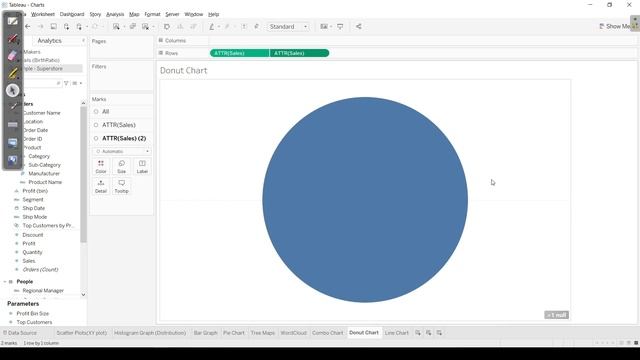Select the arrow pointer annotation tool
Image resolution: width=640 pixels, height=360 pixels.
click(13, 90)
